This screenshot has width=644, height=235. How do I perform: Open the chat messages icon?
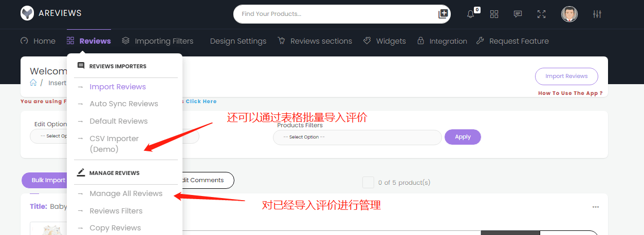coord(518,14)
